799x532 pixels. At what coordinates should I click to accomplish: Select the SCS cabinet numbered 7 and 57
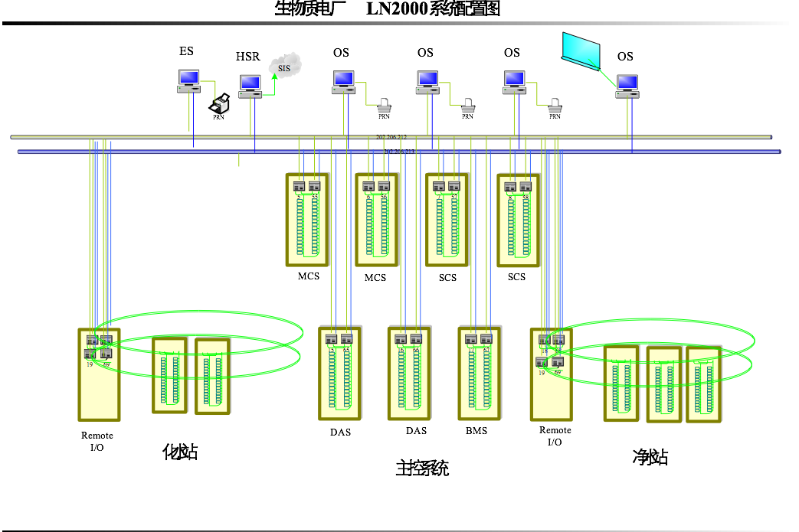447,220
